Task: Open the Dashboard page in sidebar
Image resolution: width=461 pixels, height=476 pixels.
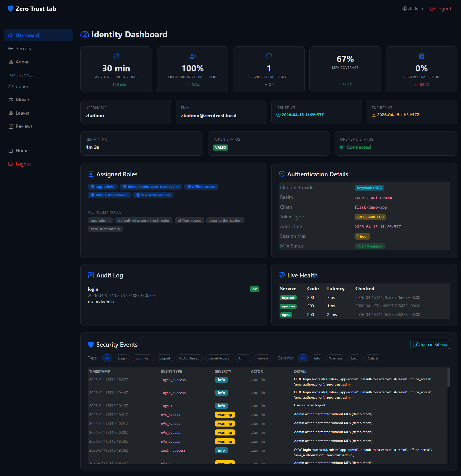Action: point(38,35)
